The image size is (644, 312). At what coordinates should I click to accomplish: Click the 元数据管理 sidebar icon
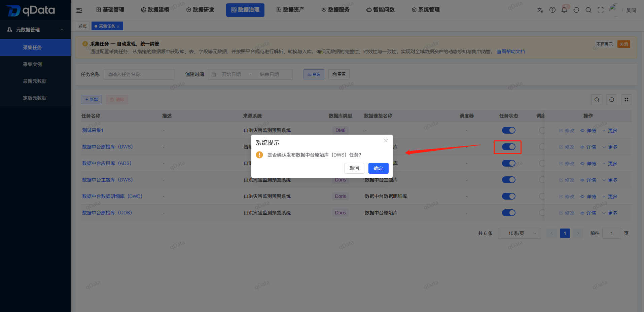click(9, 30)
